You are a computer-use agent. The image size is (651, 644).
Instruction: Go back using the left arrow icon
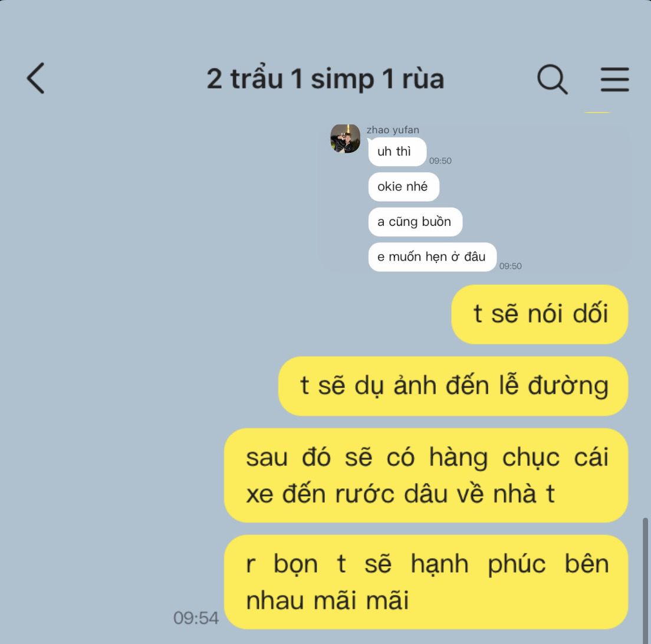tap(36, 78)
